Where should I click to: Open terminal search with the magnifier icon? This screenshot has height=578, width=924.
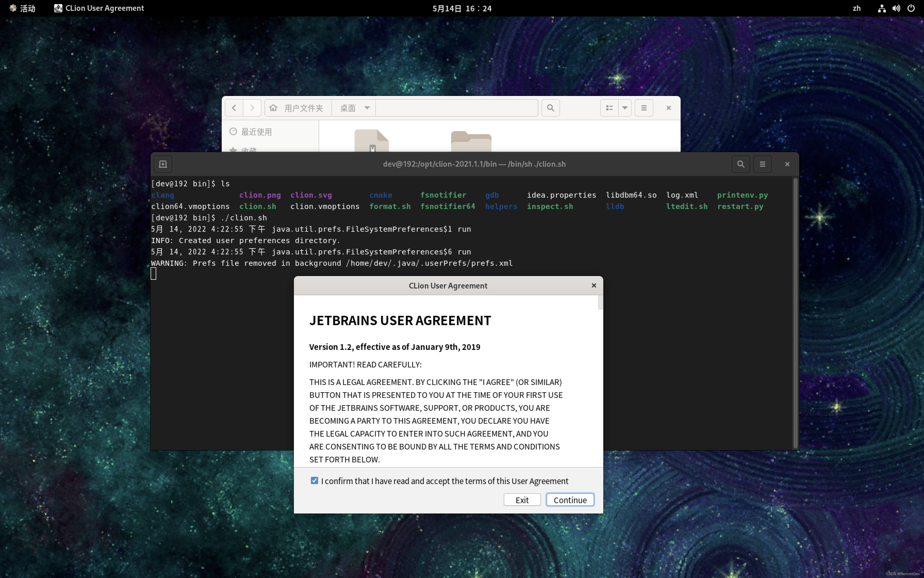pos(741,164)
